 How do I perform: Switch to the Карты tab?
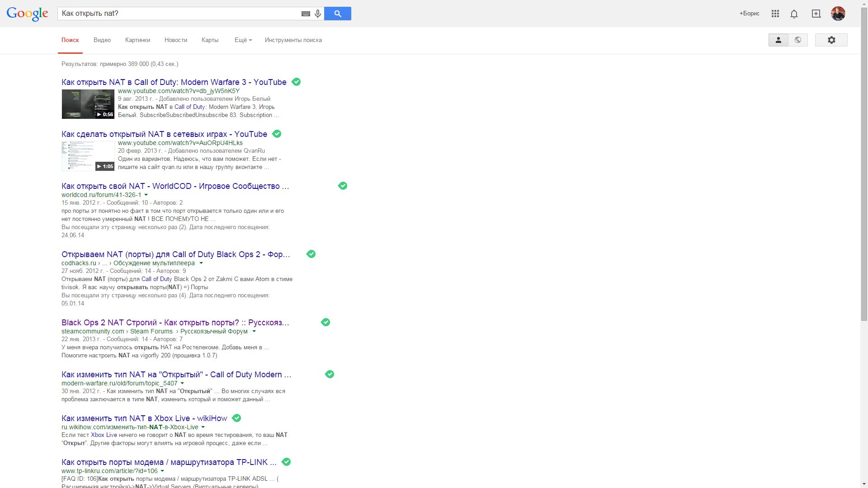[210, 40]
